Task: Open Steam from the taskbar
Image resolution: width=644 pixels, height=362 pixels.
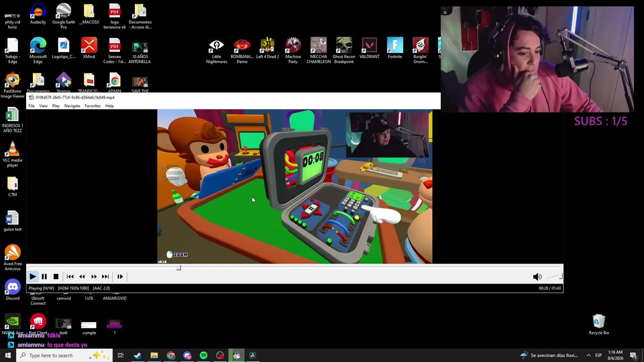Action: [137, 355]
